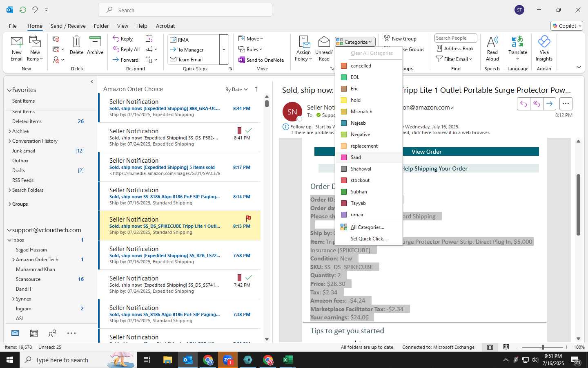Click the View Order button in email
The width and height of the screenshot is (588, 368).
coord(426,152)
